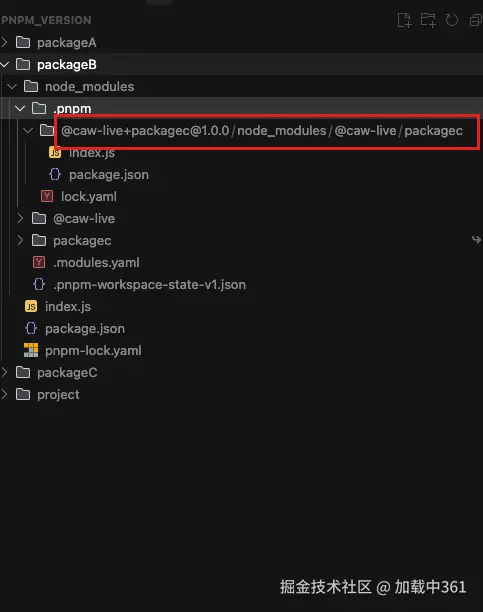Select the packageB folder label
Screen dimensions: 483x612
tap(67, 65)
